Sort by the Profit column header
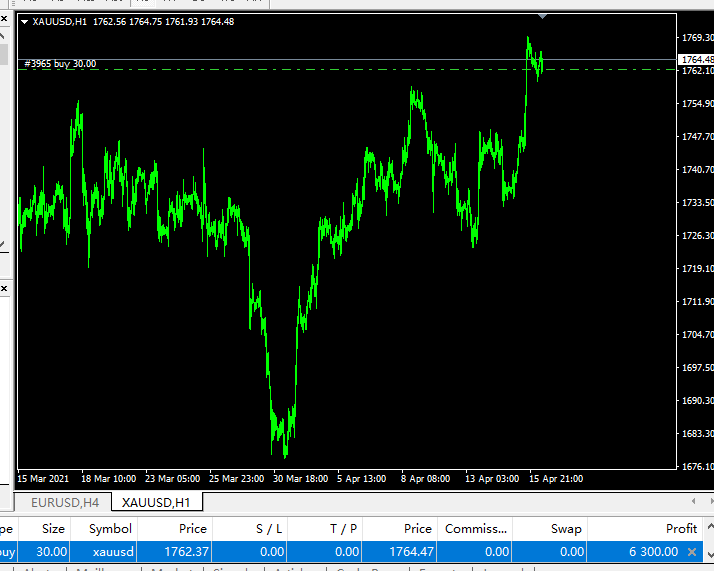The image size is (714, 571). [644, 529]
